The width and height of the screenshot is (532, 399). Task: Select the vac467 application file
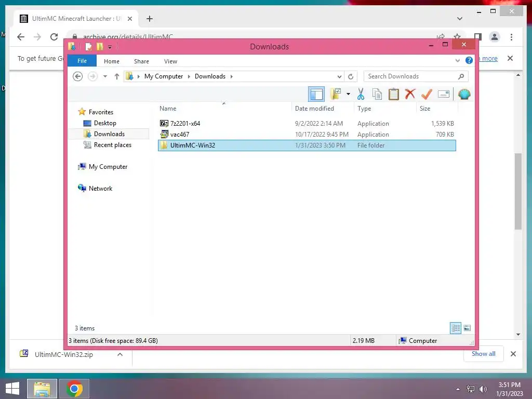pyautogui.click(x=307, y=135)
